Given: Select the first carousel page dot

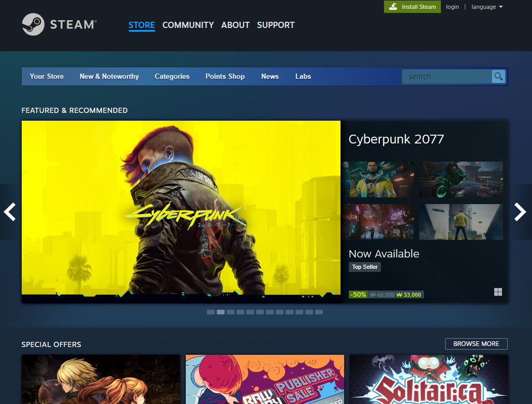Looking at the screenshot, I should click(x=211, y=312).
